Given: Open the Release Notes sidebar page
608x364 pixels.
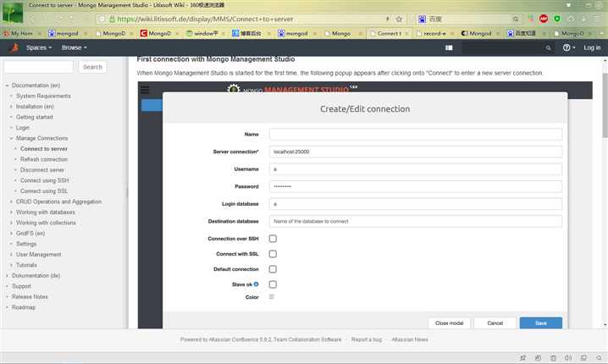Looking at the screenshot, I should pyautogui.click(x=30, y=296).
